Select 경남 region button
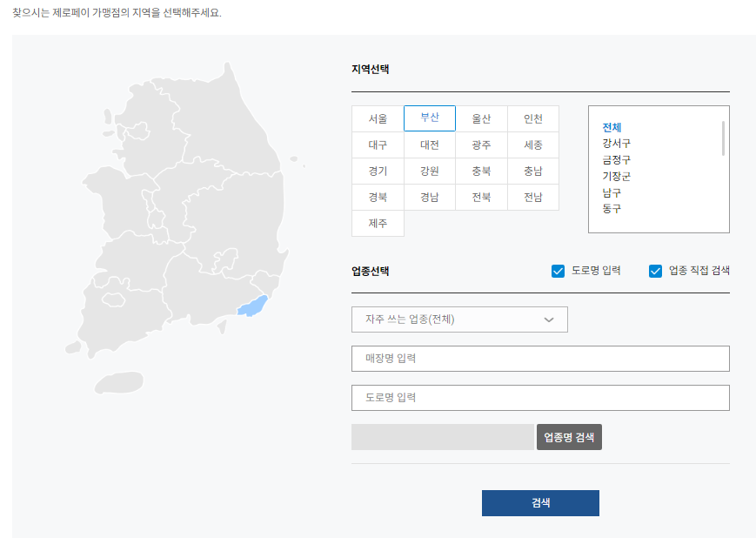This screenshot has height=538, width=756. click(x=430, y=197)
